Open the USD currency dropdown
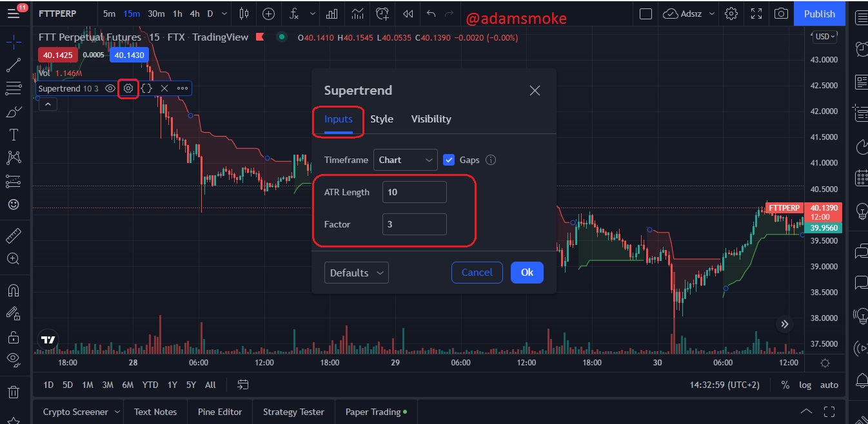This screenshot has width=868, height=424. pos(825,37)
